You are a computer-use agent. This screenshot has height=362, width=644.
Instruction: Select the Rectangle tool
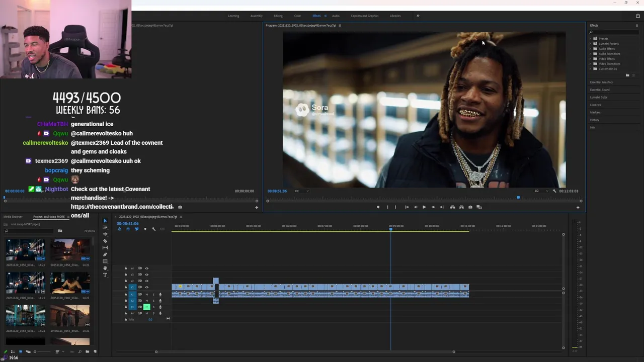(x=105, y=261)
